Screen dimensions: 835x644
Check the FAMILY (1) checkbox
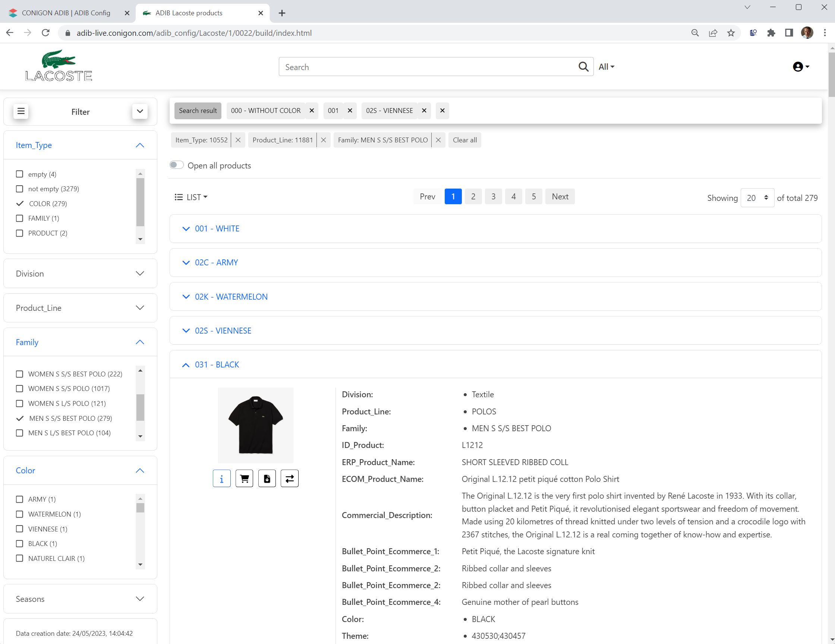[19, 218]
